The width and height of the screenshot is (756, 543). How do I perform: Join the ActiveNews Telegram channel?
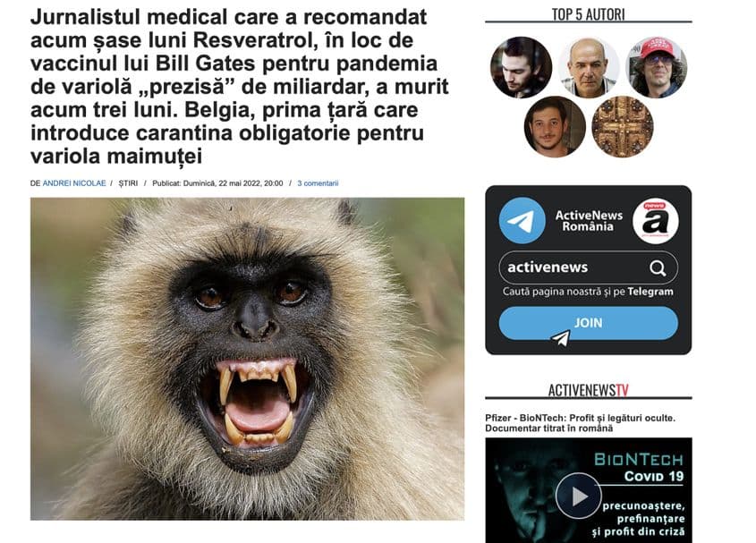coord(588,323)
